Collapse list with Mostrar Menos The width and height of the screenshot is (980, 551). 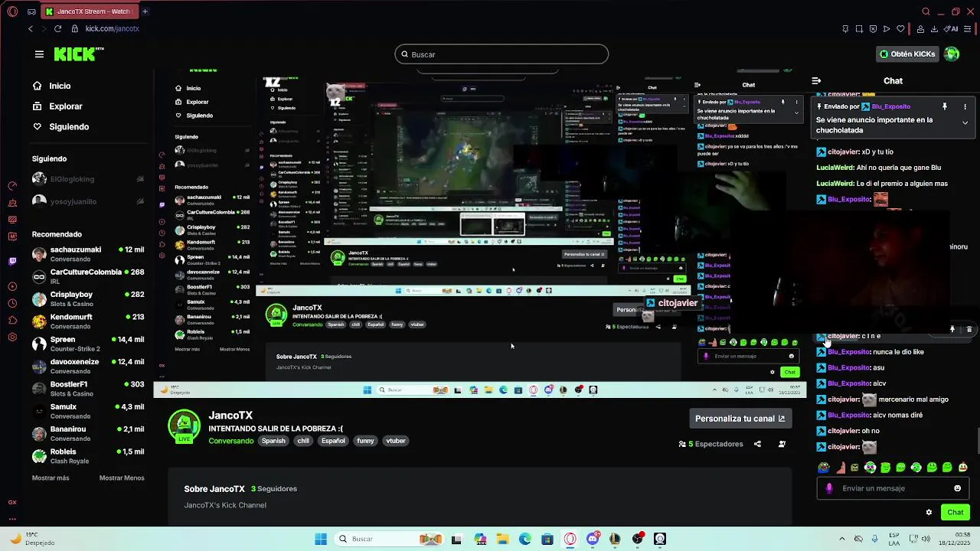tap(122, 478)
